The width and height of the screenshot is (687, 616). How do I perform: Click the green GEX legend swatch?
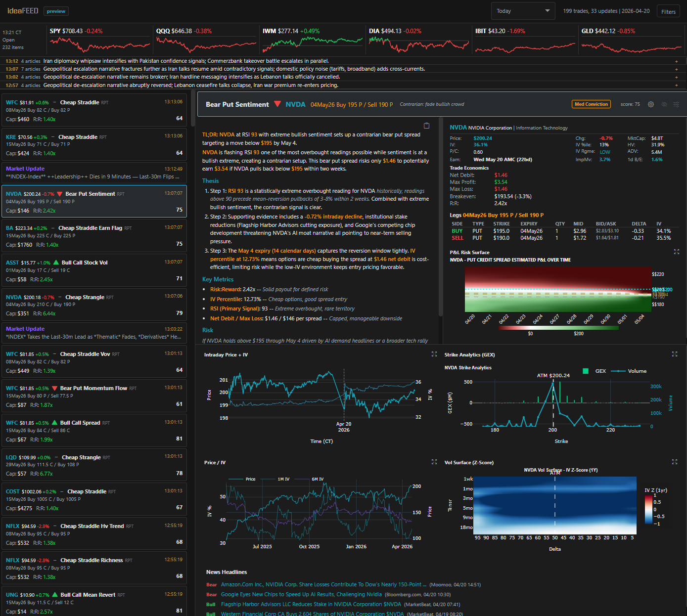click(586, 371)
